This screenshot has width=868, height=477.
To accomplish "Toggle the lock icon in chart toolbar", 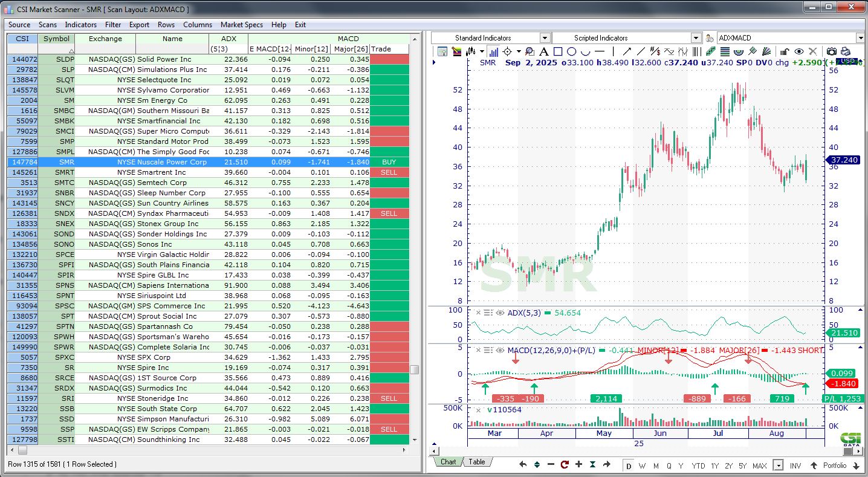I will 785,52.
